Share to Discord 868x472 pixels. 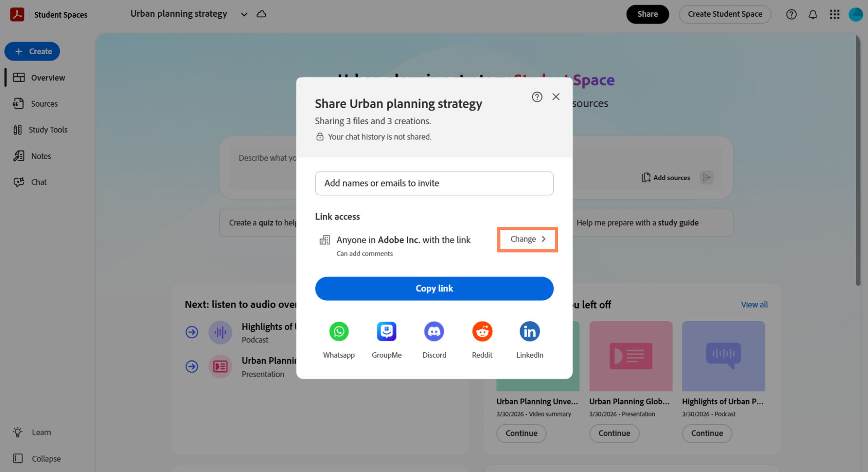pyautogui.click(x=434, y=331)
